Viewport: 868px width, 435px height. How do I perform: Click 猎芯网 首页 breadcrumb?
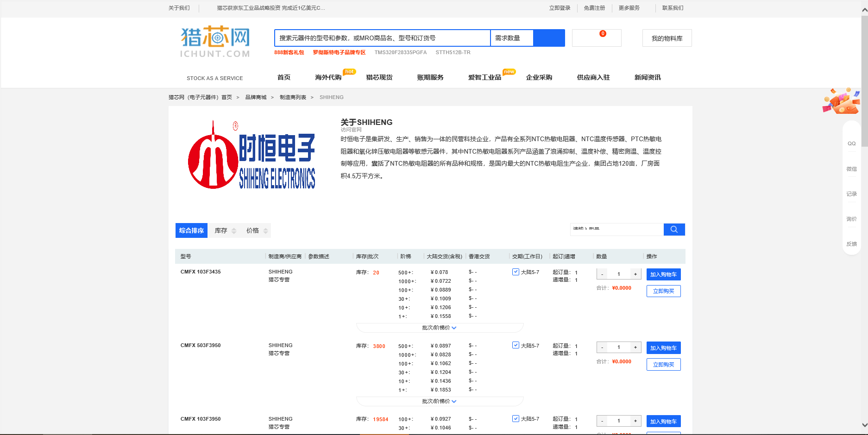[200, 97]
